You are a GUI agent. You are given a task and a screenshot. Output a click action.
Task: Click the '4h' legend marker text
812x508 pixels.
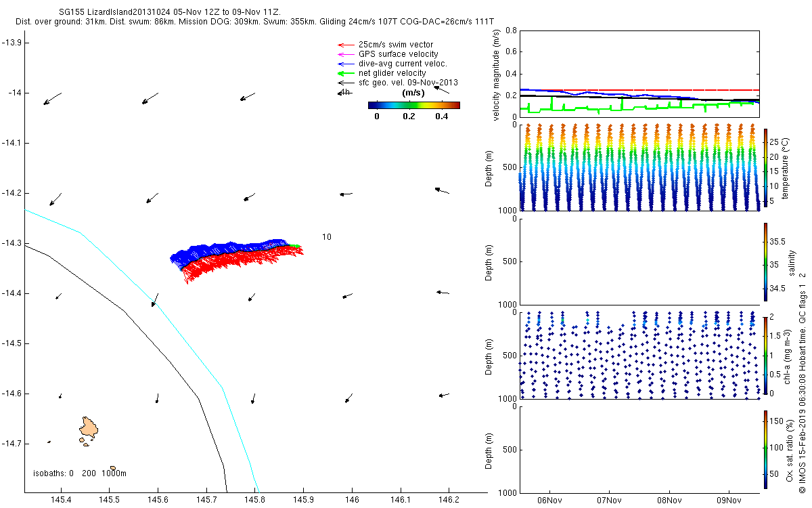[x=345, y=92]
